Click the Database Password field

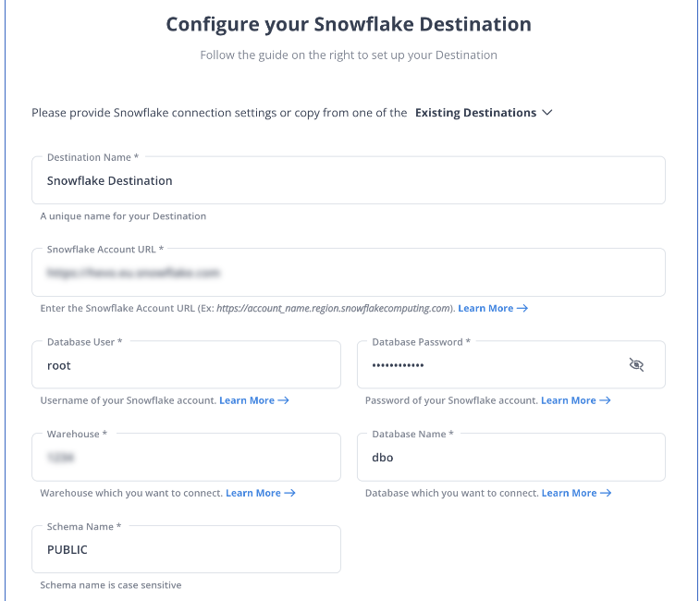tap(511, 365)
